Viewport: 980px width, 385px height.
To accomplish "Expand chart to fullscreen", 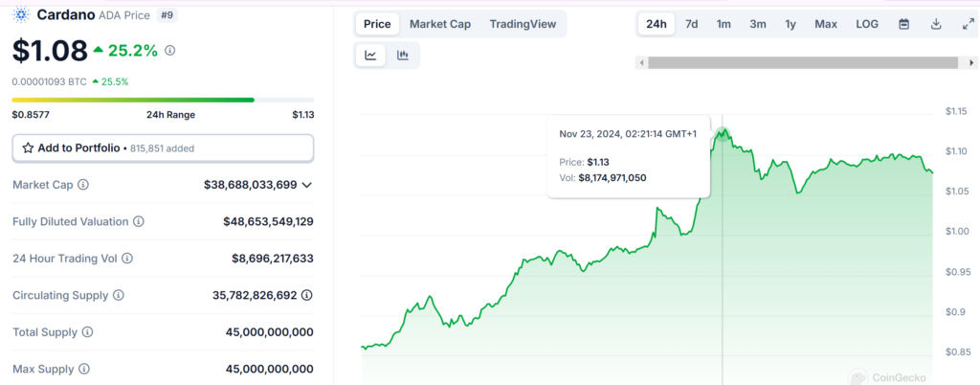I will coord(967,24).
